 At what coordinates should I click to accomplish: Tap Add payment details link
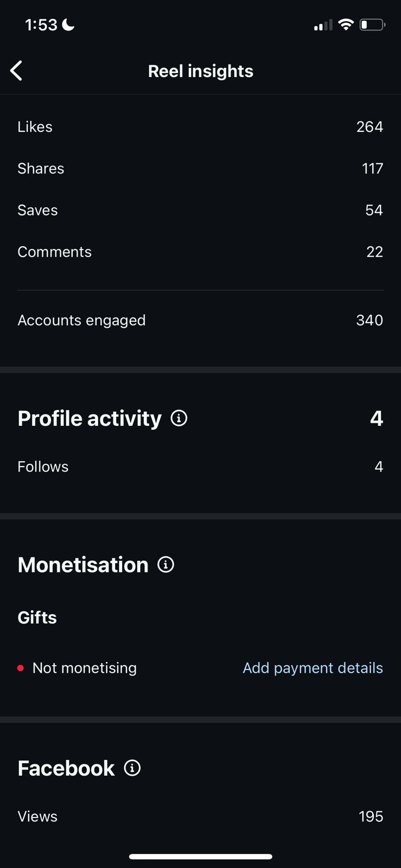(313, 668)
